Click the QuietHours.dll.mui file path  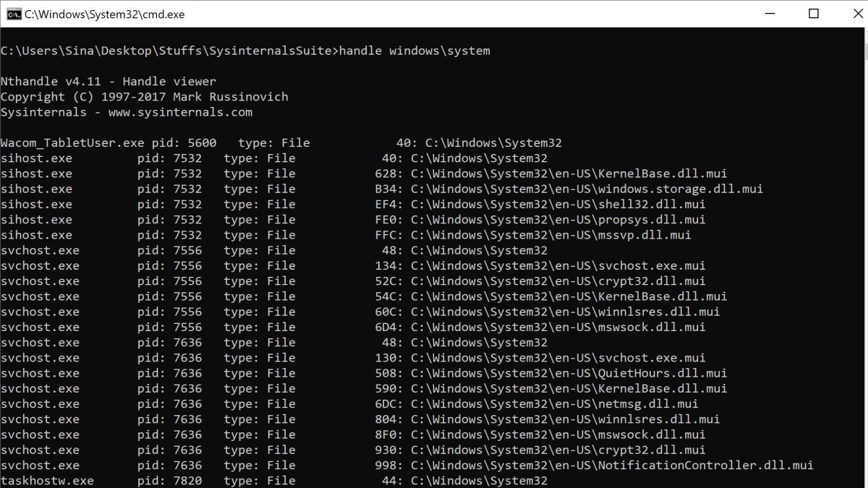569,373
